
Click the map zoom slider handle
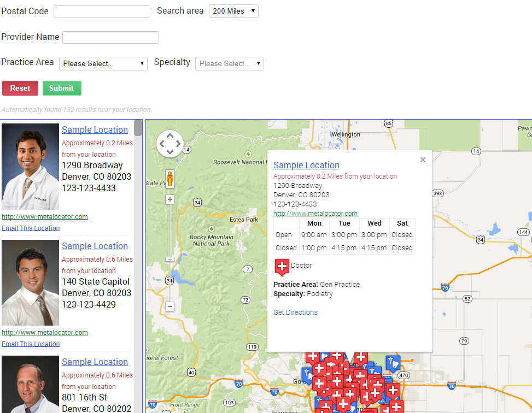tap(170, 259)
